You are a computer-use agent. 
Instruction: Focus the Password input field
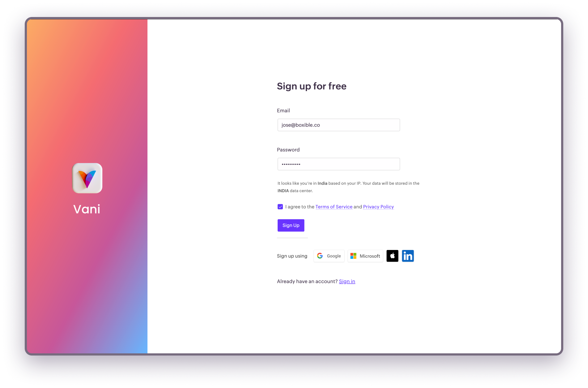click(339, 164)
